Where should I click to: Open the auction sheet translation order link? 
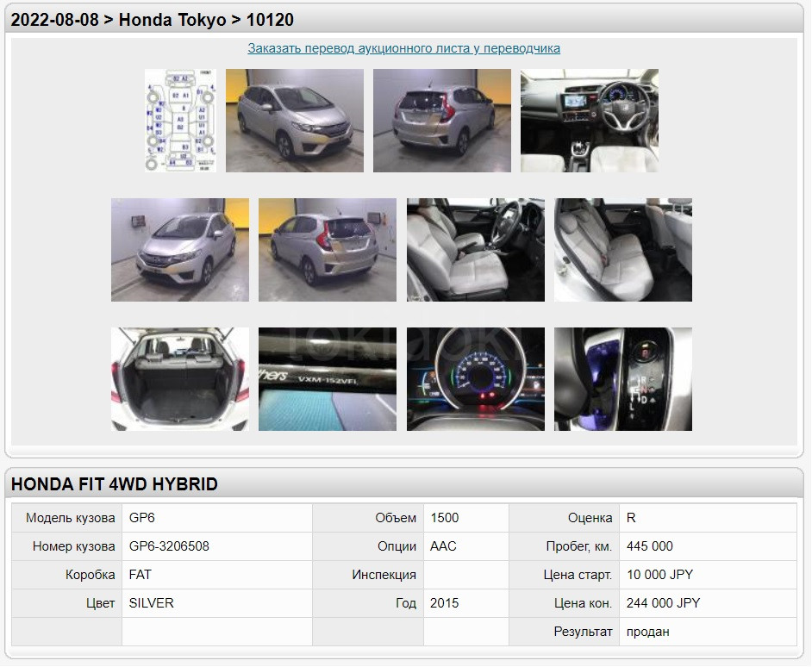(x=403, y=48)
